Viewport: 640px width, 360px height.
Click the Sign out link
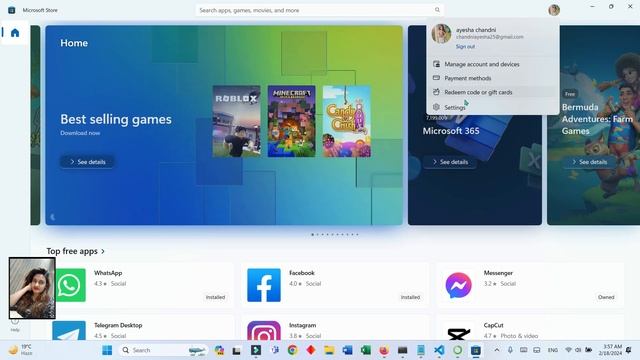(465, 47)
